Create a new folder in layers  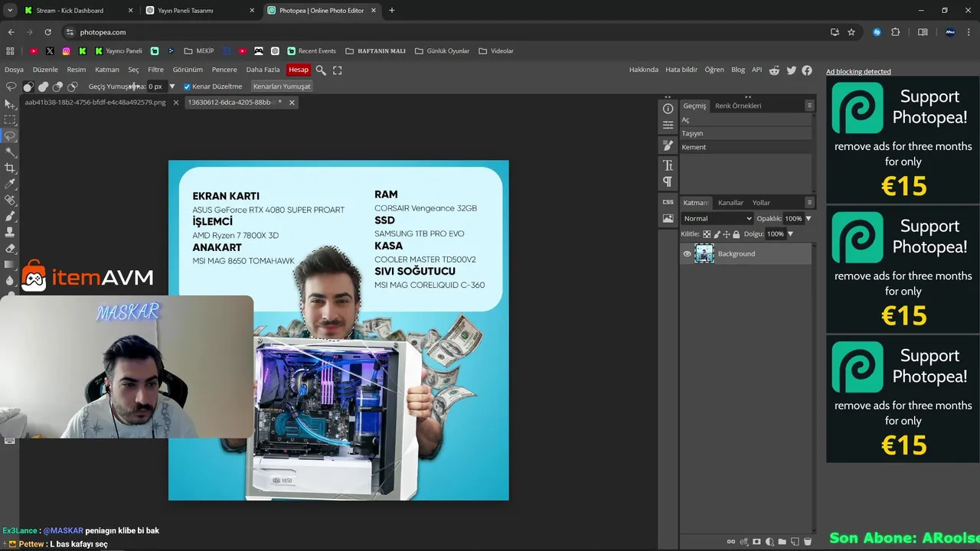pyautogui.click(x=782, y=542)
